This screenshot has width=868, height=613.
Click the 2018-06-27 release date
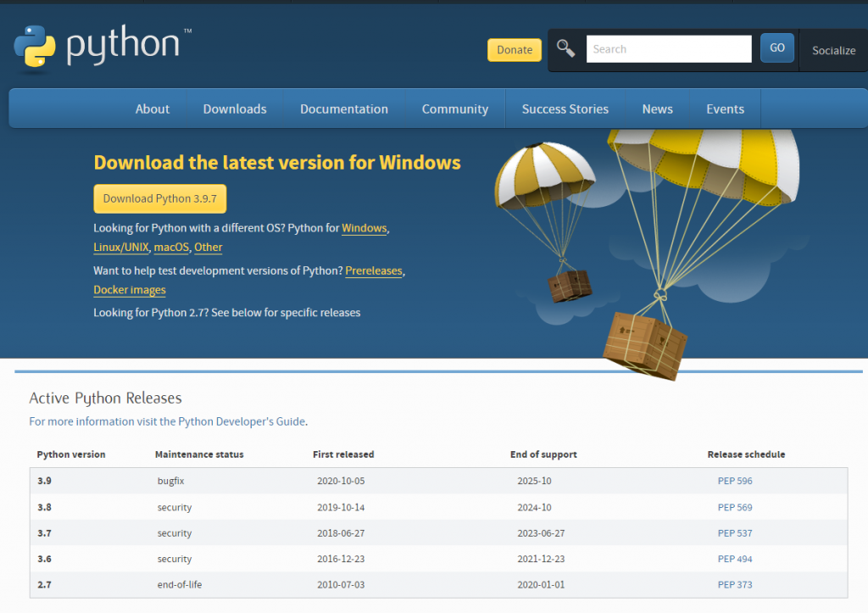(x=341, y=533)
